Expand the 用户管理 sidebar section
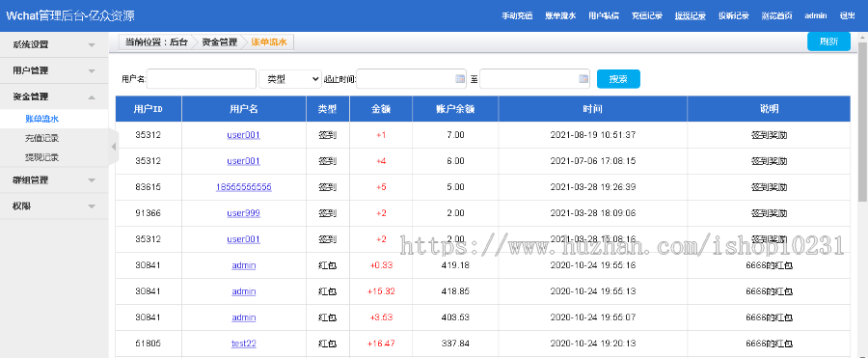Viewport: 868px width, 358px height. pyautogui.click(x=54, y=71)
